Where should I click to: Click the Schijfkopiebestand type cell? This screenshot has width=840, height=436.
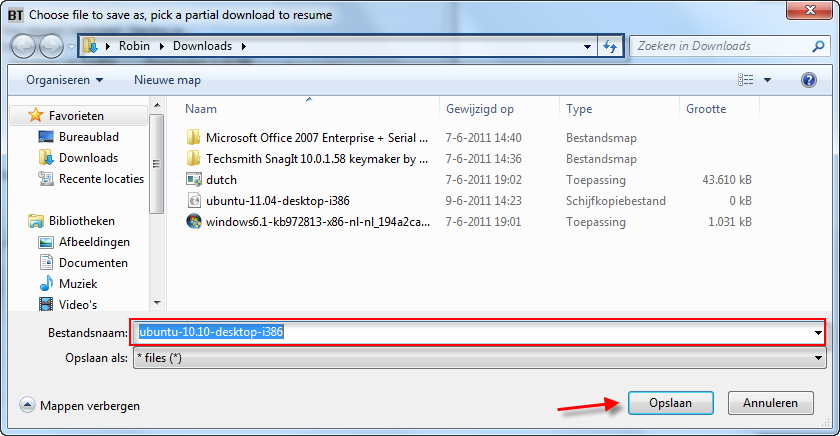(x=616, y=201)
